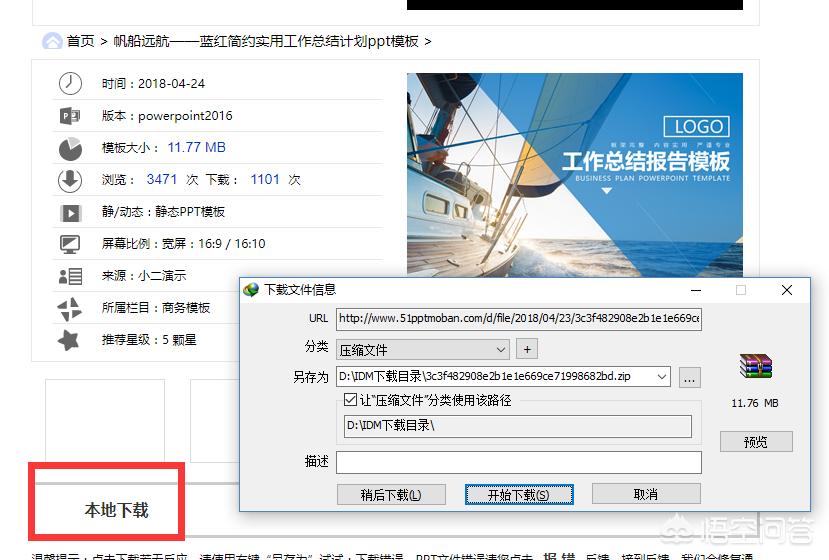Click the IDM icon in dialog title bar

(251, 289)
